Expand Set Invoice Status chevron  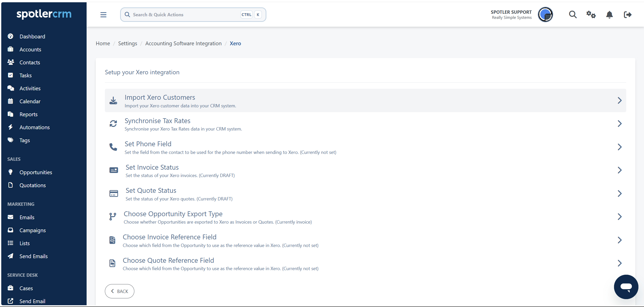620,170
